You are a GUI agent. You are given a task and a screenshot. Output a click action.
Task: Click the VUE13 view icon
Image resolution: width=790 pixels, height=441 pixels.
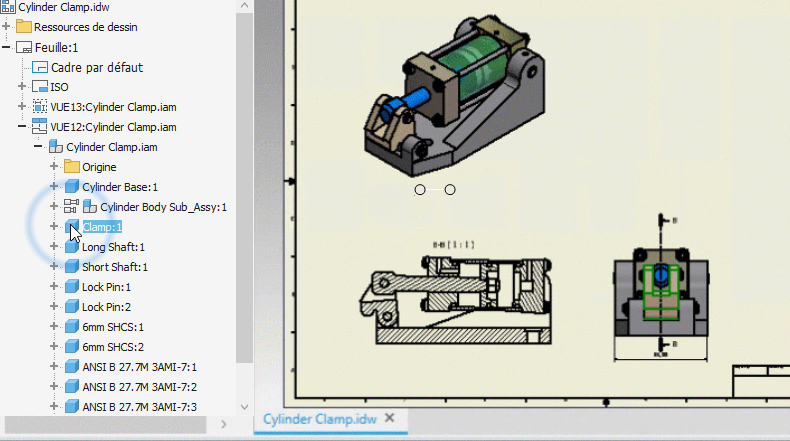click(40, 107)
